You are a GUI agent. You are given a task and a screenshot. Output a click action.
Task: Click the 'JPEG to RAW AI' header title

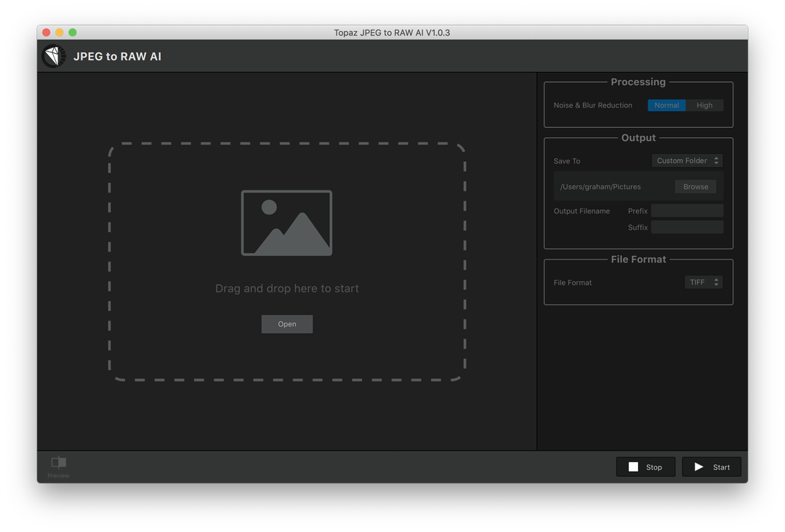click(117, 57)
